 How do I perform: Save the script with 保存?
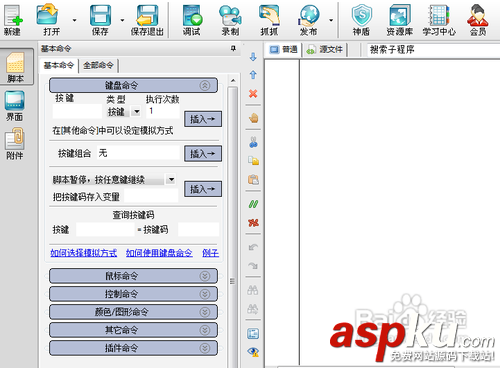(100, 20)
